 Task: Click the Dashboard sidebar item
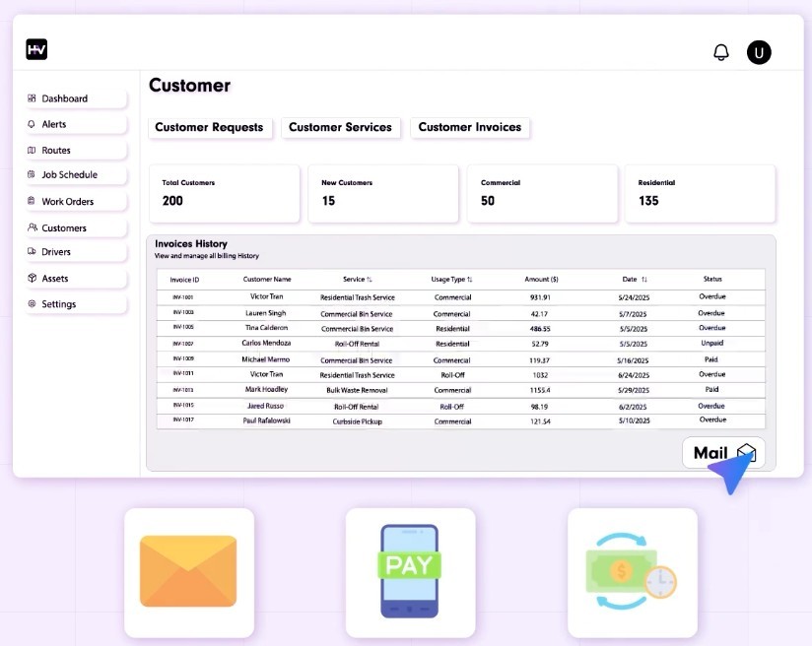65,98
